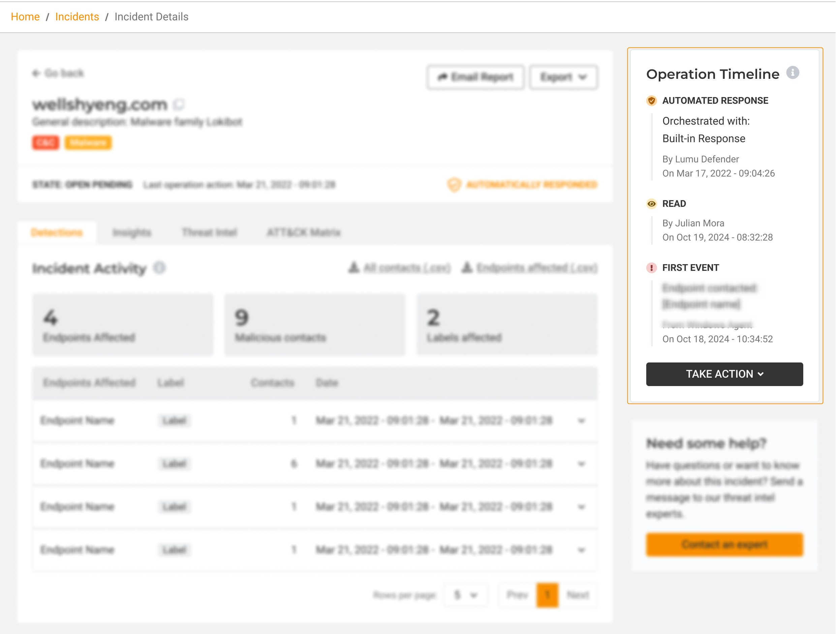
Task: Click the Operation Timeline info icon
Action: pyautogui.click(x=792, y=72)
